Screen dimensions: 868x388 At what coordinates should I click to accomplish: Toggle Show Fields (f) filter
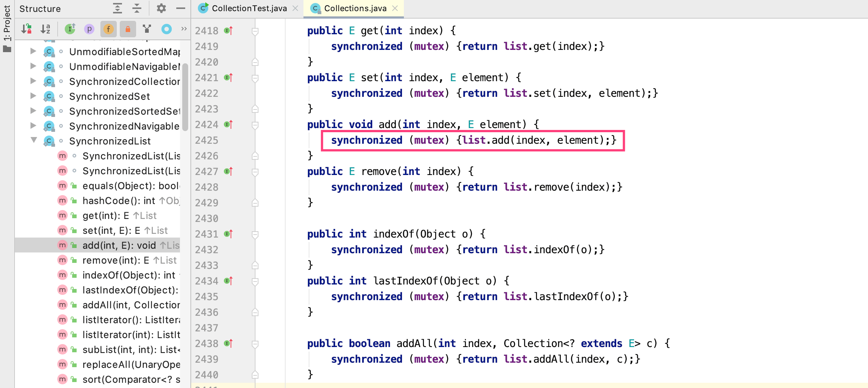(109, 29)
